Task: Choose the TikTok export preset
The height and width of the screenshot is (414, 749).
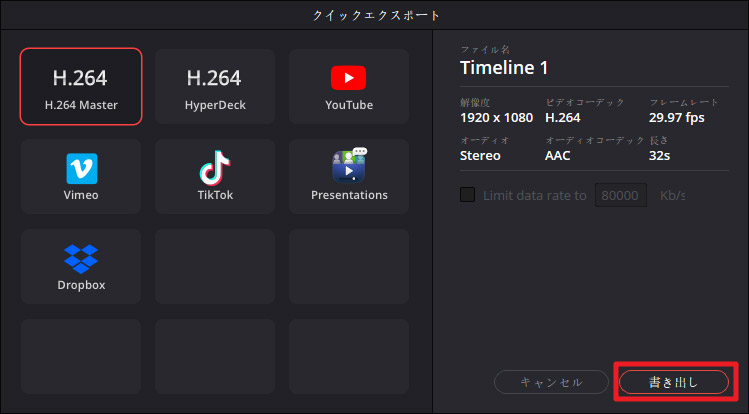Action: [215, 176]
